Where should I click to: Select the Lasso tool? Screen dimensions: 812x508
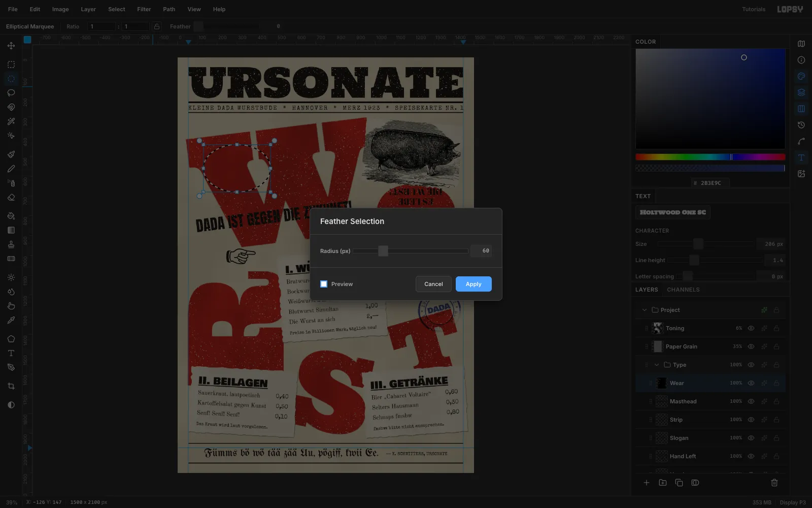pyautogui.click(x=11, y=93)
